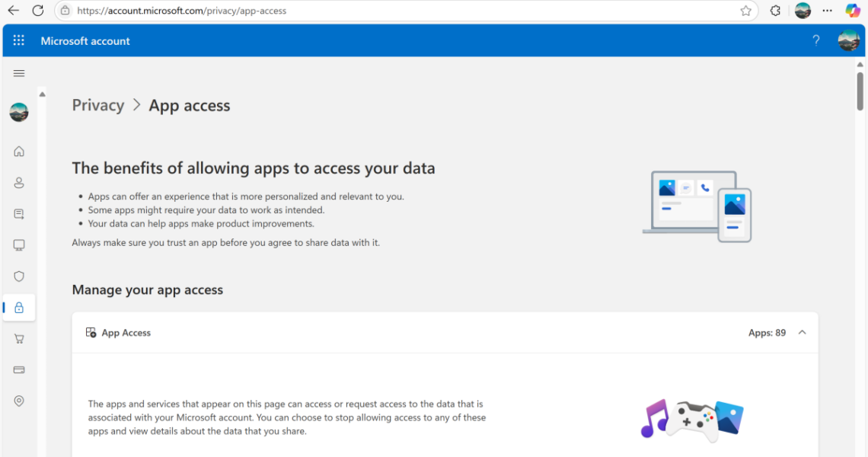Collapse the App Access section chevron
This screenshot has height=457, width=868.
tap(802, 333)
